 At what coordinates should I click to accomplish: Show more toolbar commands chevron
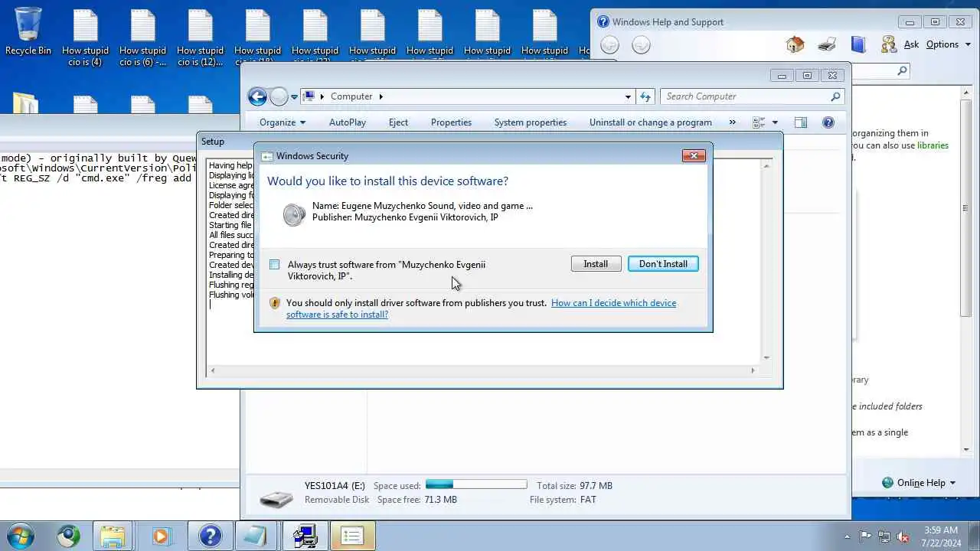tap(732, 122)
